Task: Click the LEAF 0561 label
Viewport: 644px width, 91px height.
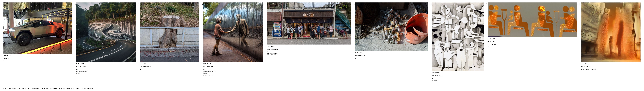Action: [585, 64]
